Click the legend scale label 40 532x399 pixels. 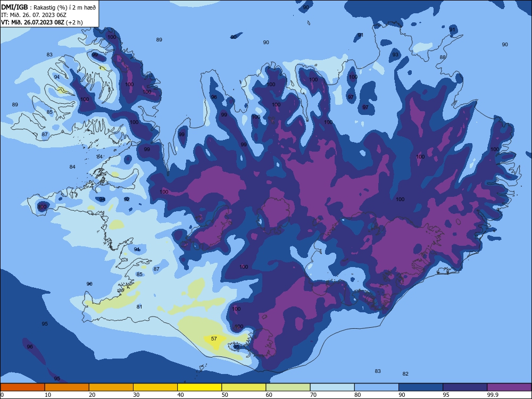(x=180, y=395)
